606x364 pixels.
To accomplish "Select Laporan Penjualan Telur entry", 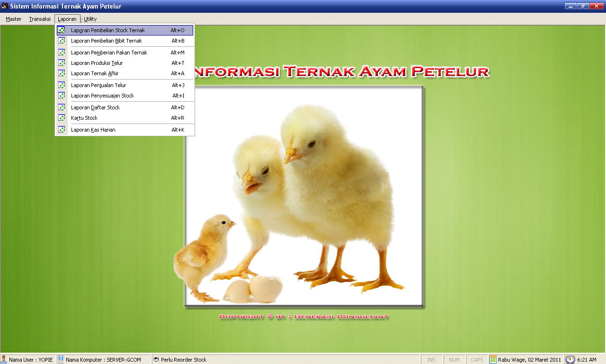I will (98, 85).
